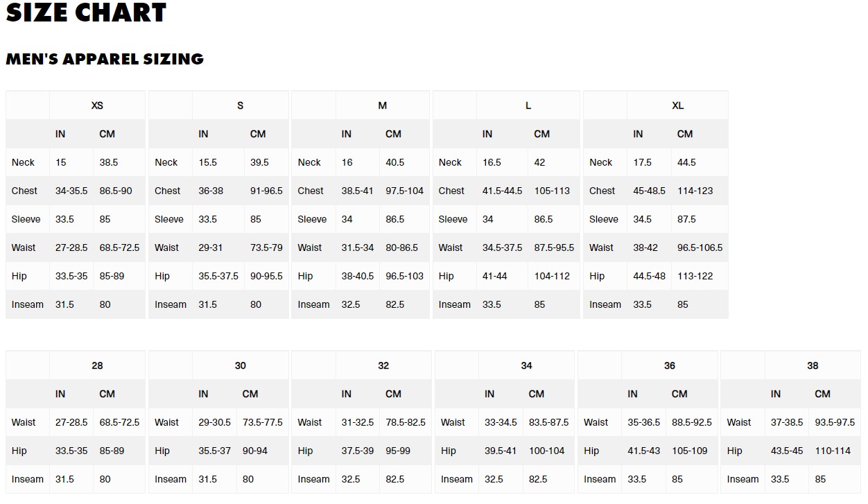Select the Inseam row label in size 38 table
Viewport: 868px width, 504px height.
pos(743,479)
